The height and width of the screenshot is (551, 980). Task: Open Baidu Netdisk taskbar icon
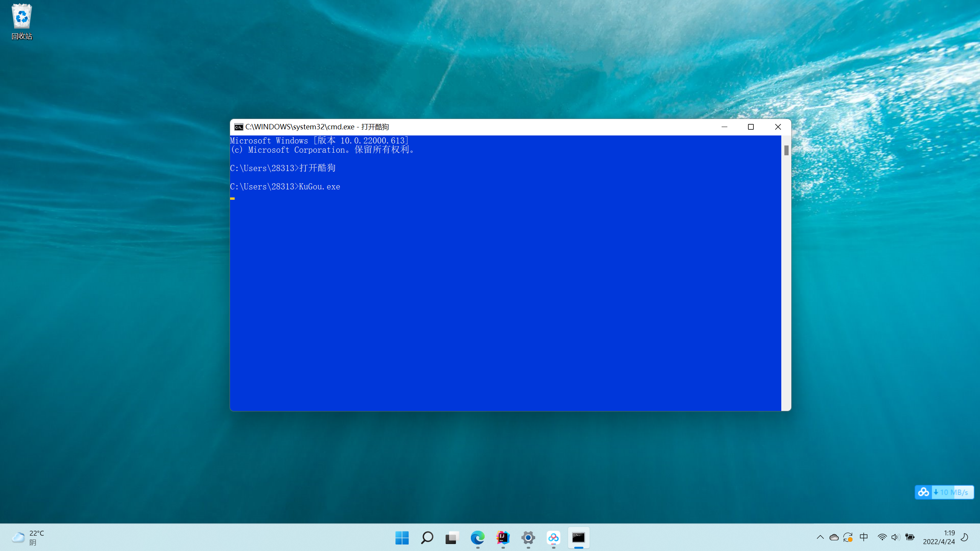(553, 538)
